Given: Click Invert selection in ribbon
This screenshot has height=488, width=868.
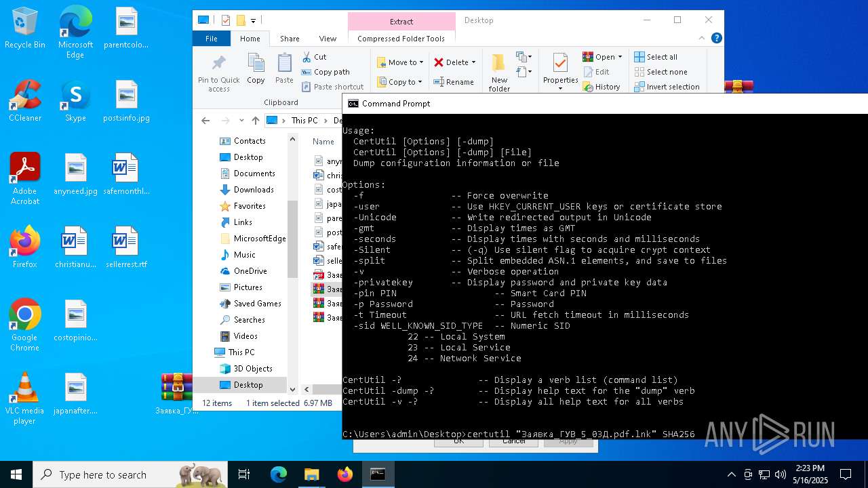Looking at the screenshot, I should point(667,87).
